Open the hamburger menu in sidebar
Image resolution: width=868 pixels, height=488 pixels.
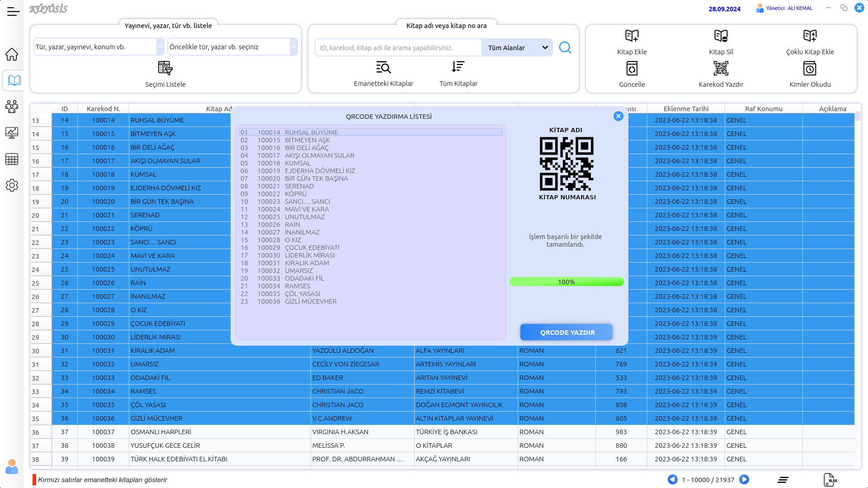(x=13, y=12)
